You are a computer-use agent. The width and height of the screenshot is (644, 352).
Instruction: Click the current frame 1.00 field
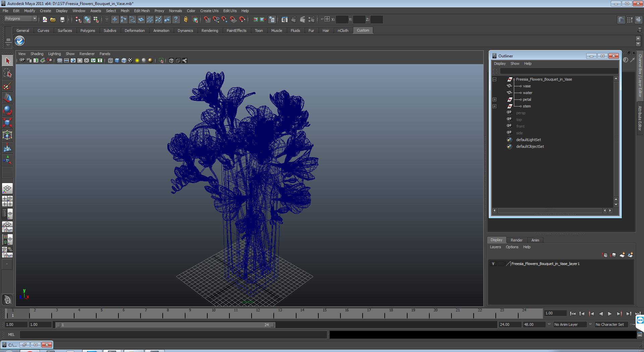tap(555, 313)
